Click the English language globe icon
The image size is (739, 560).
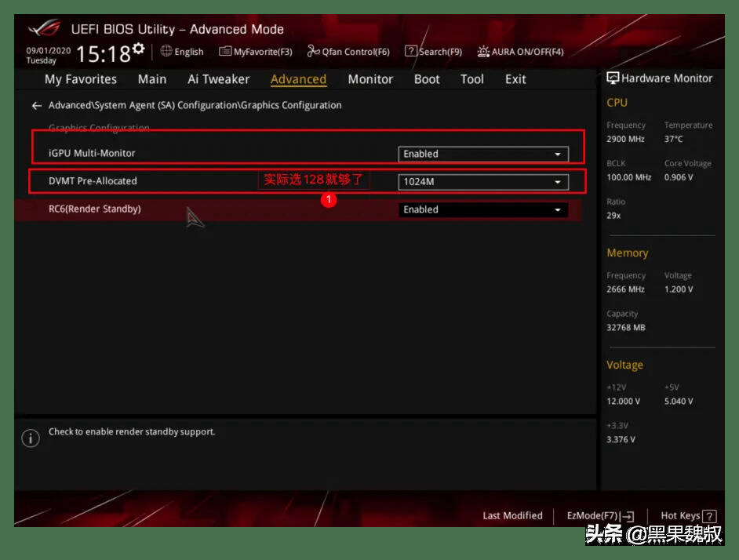click(166, 51)
